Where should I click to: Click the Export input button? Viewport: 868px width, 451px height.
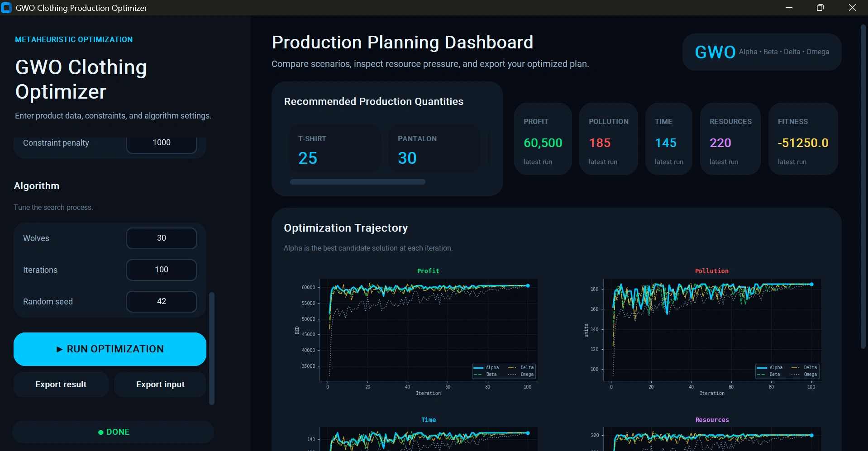[160, 385]
